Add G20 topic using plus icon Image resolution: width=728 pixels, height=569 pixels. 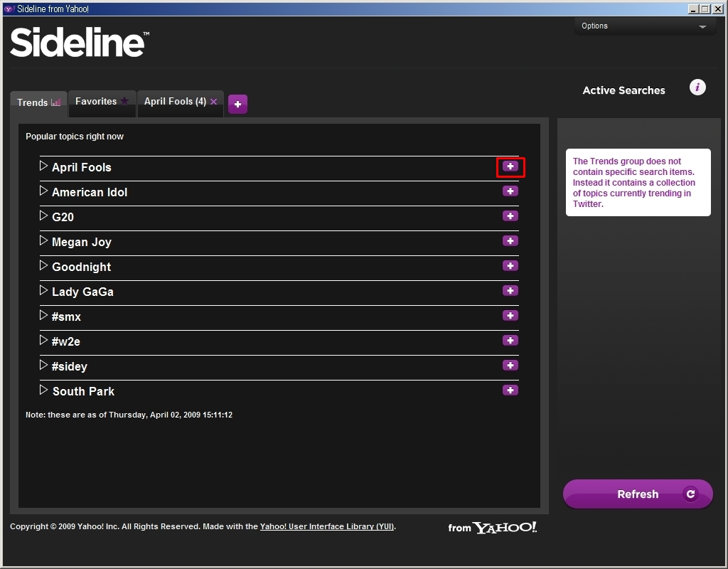(510, 216)
